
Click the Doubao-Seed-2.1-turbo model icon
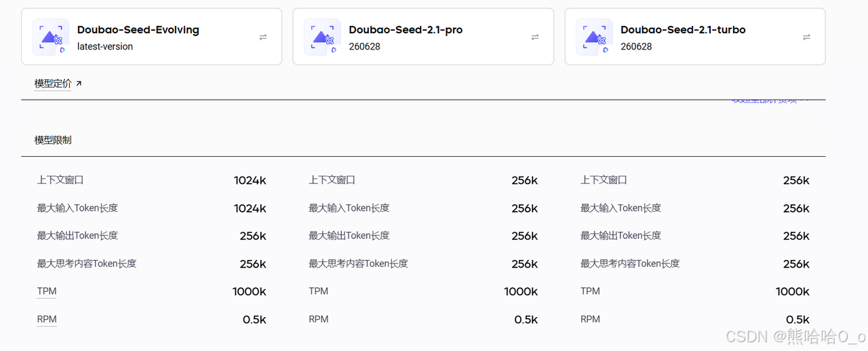coord(594,37)
